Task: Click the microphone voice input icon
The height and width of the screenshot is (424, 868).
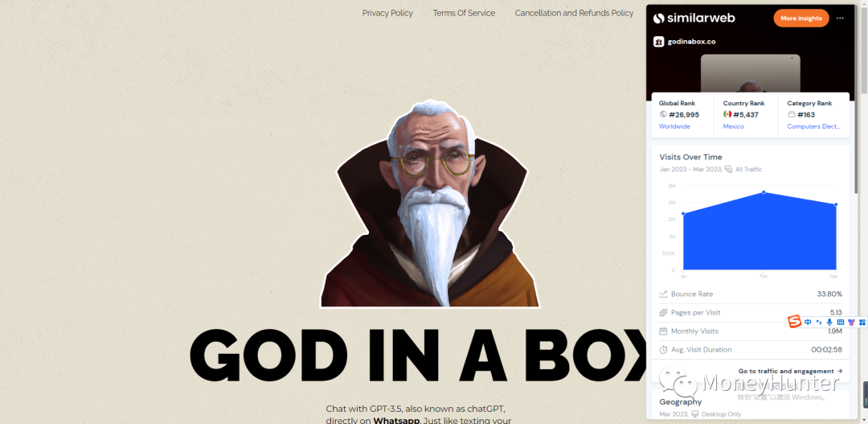Action: click(x=829, y=322)
